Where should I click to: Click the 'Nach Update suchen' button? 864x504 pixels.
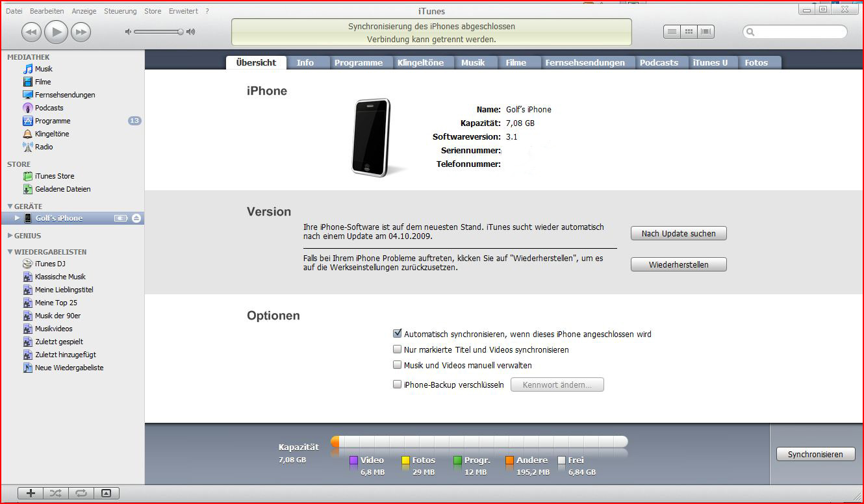click(x=678, y=233)
